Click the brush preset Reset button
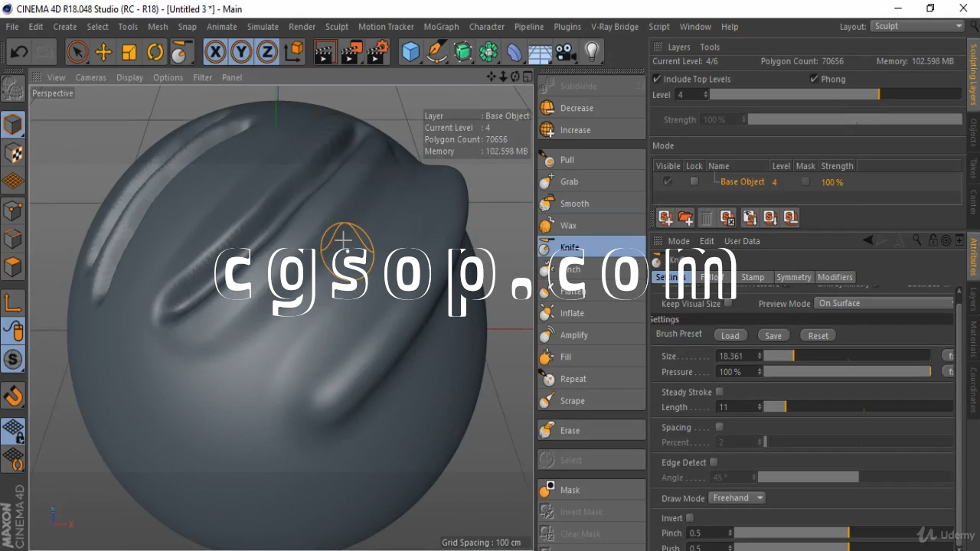Viewport: 980px width, 551px height. coord(818,336)
